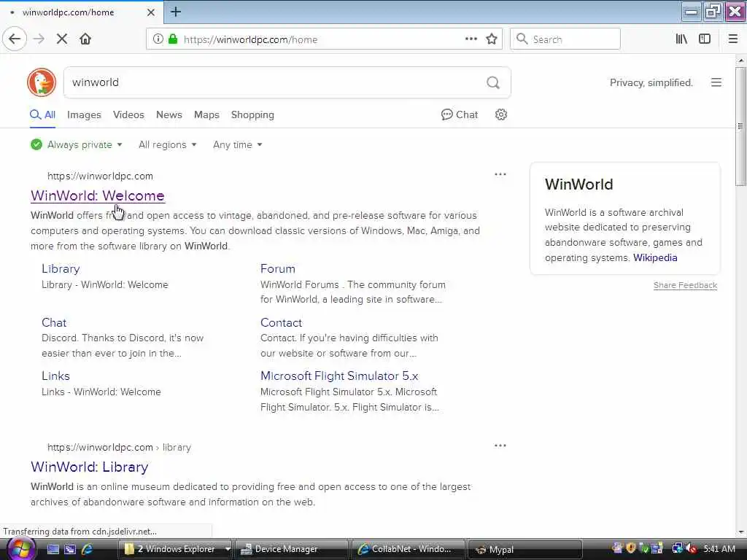Image resolution: width=747 pixels, height=560 pixels.
Task: Open page actions three-dot menu
Action: coord(471,39)
